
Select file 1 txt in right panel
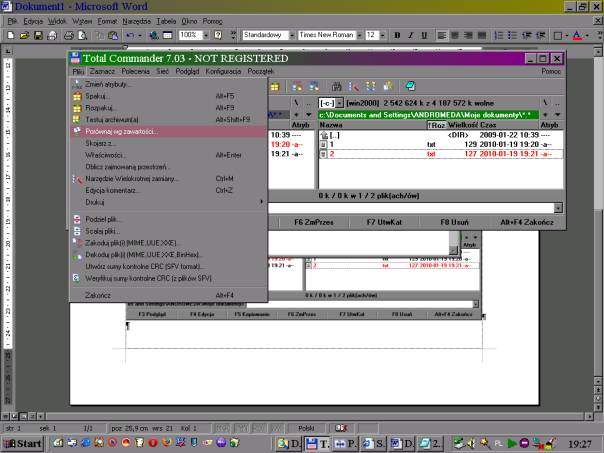441,144
